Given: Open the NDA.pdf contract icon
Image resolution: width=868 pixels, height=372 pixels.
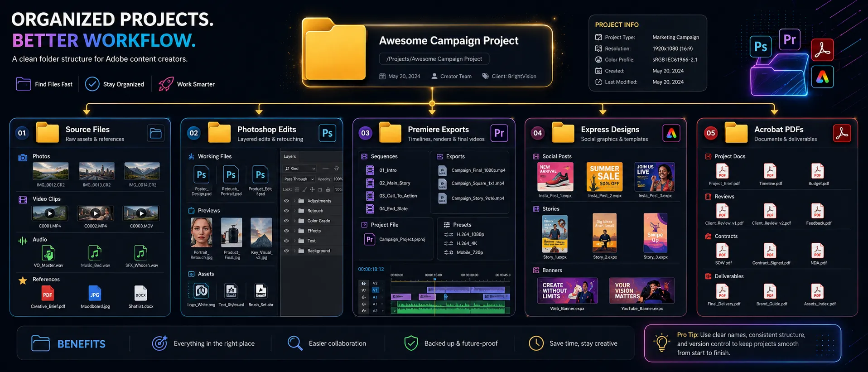Looking at the screenshot, I should click(817, 251).
